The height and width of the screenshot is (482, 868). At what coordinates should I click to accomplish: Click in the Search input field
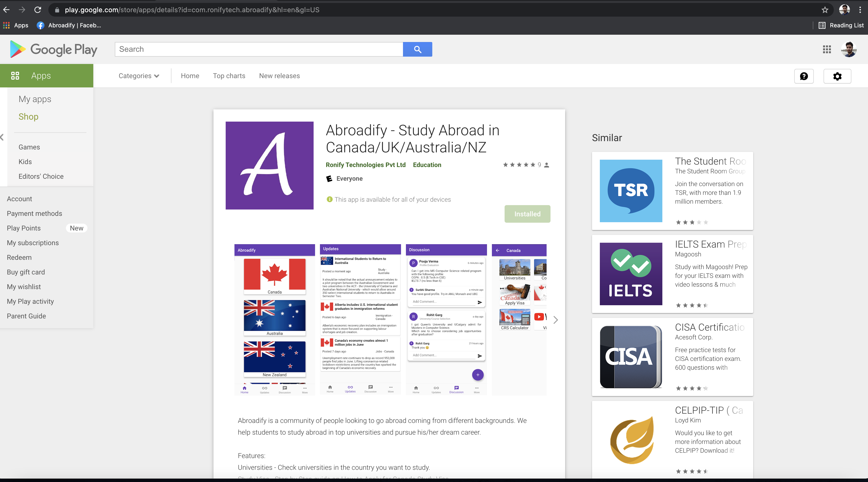[x=258, y=49]
